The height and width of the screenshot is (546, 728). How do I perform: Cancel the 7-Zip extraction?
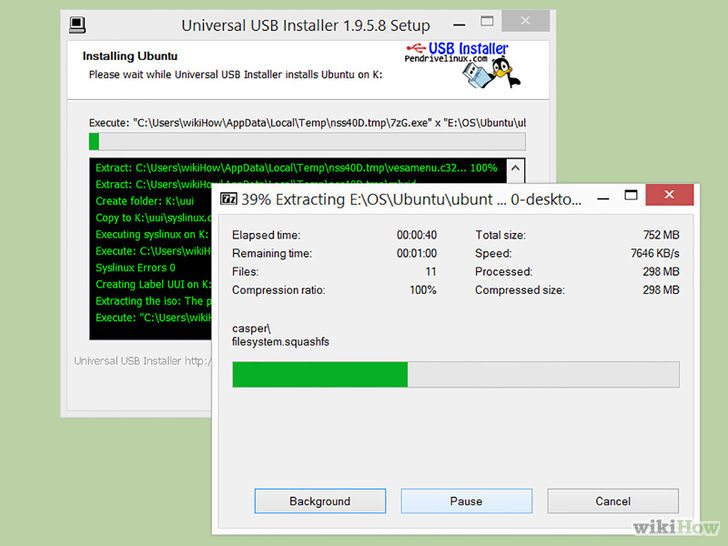[x=613, y=501]
